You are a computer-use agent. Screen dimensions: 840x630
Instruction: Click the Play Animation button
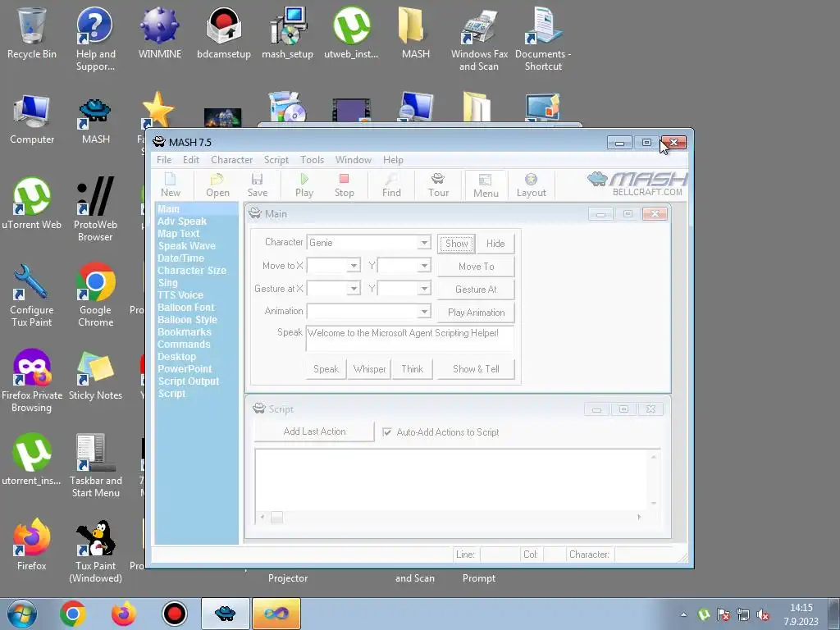pos(476,313)
